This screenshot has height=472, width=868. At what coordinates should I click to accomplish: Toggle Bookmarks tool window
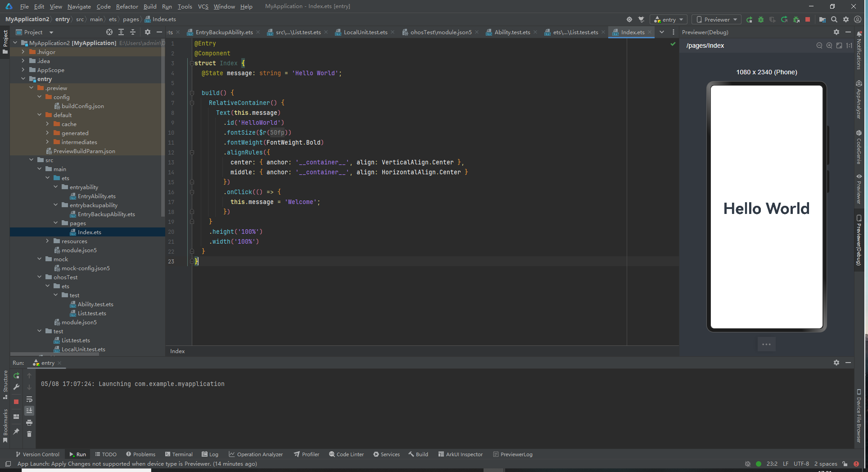point(5,426)
